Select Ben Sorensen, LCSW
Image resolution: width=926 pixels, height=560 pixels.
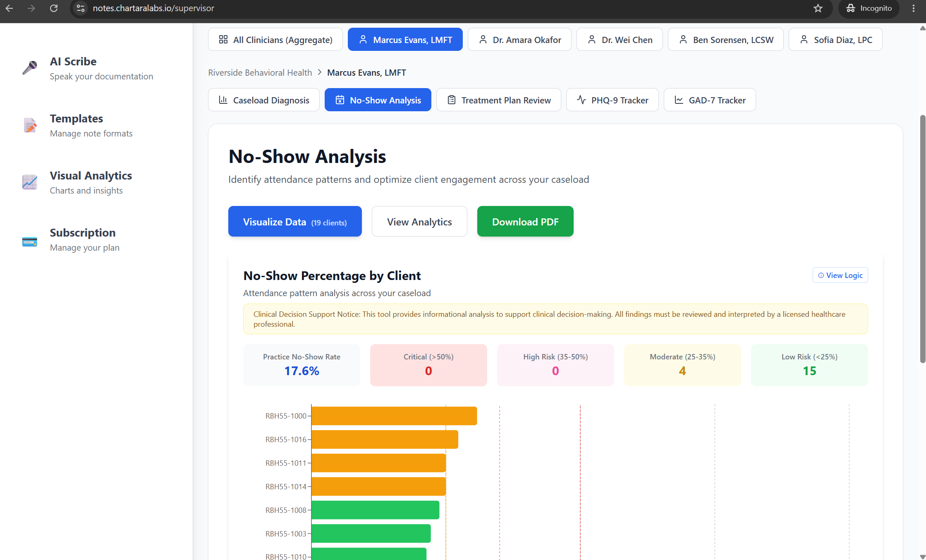[726, 39]
